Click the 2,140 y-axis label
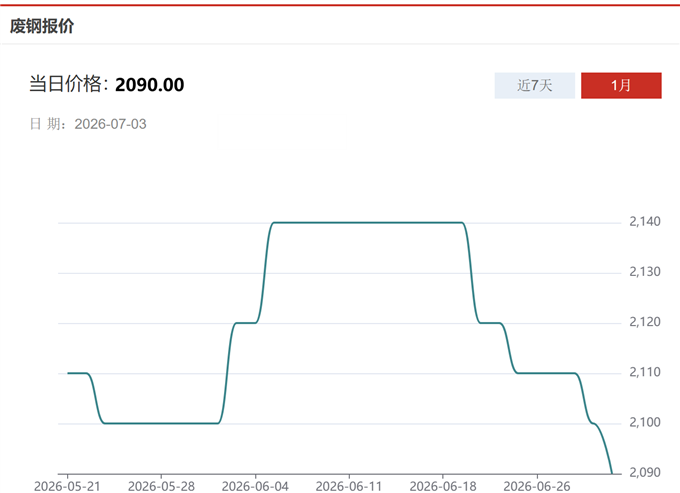This screenshot has height=493, width=680. pyautogui.click(x=645, y=222)
